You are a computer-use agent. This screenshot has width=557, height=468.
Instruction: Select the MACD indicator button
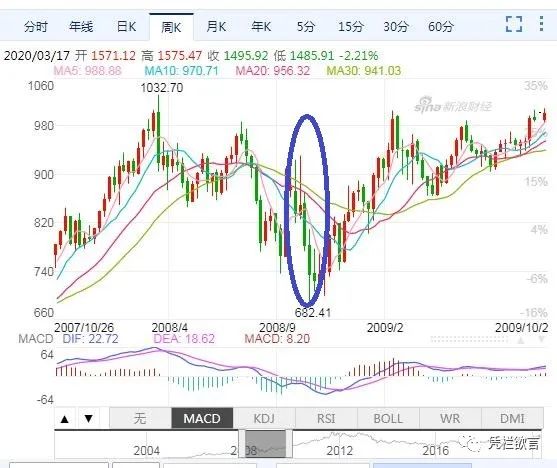tap(202, 418)
